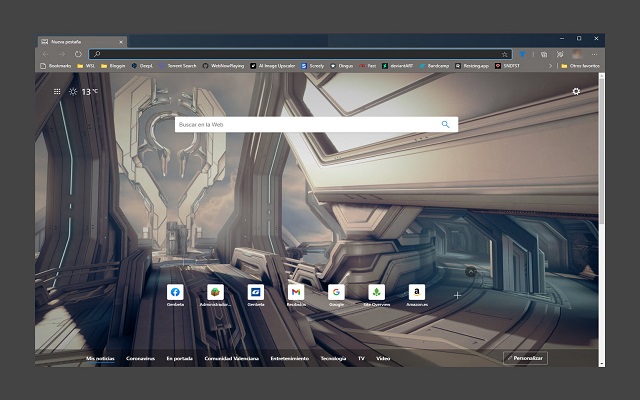This screenshot has width=640, height=400.
Task: Open the Resizing.app bookmark
Action: (472, 66)
